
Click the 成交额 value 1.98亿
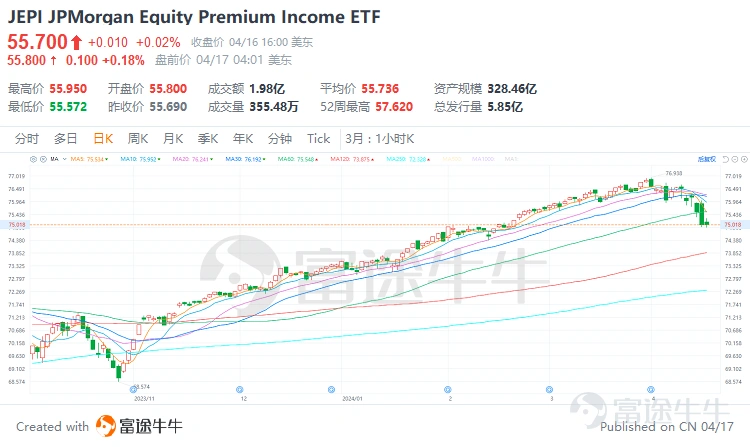click(x=267, y=89)
